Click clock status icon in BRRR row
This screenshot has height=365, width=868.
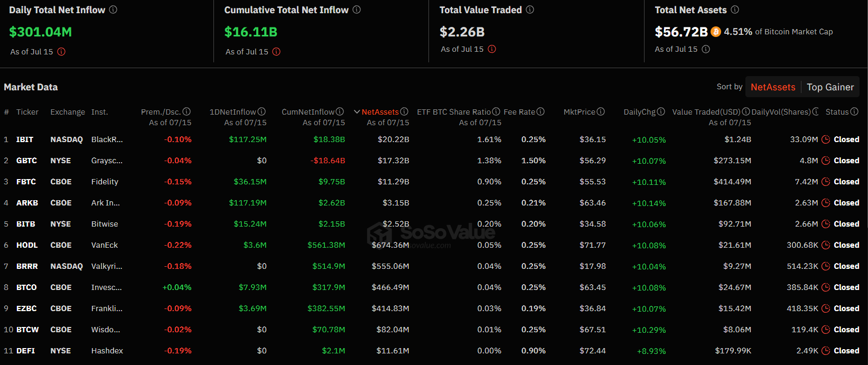click(826, 266)
